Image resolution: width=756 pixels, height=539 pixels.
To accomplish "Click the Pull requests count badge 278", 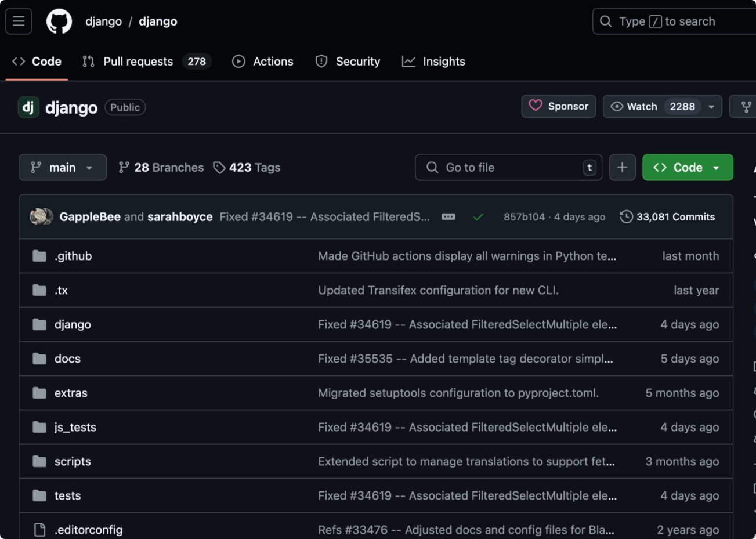I will (x=197, y=61).
